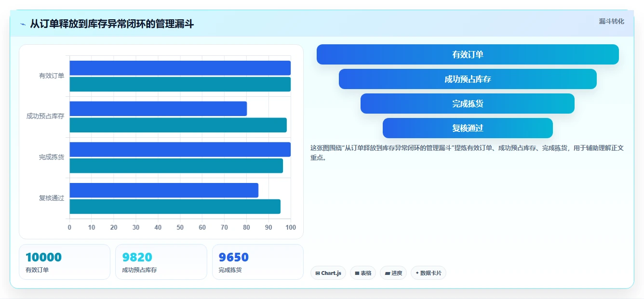Open the 10000 有效订单 stat card

pyautogui.click(x=65, y=262)
